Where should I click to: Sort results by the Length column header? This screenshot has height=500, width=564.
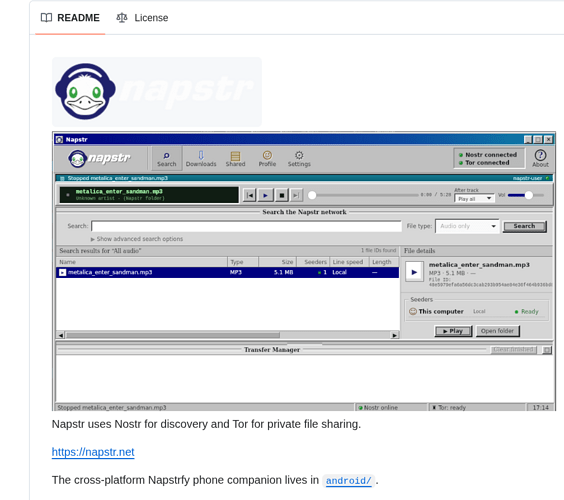384,262
